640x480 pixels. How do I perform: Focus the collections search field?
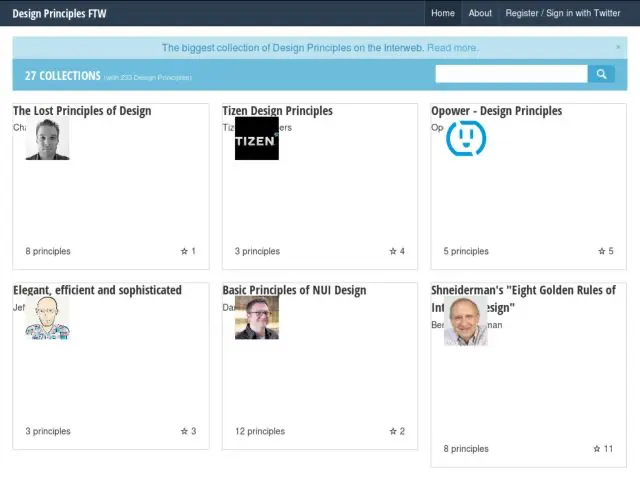511,74
